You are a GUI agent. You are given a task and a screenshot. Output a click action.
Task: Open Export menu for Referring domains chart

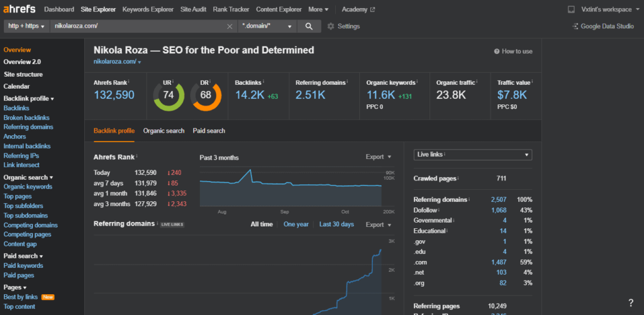[x=378, y=224]
